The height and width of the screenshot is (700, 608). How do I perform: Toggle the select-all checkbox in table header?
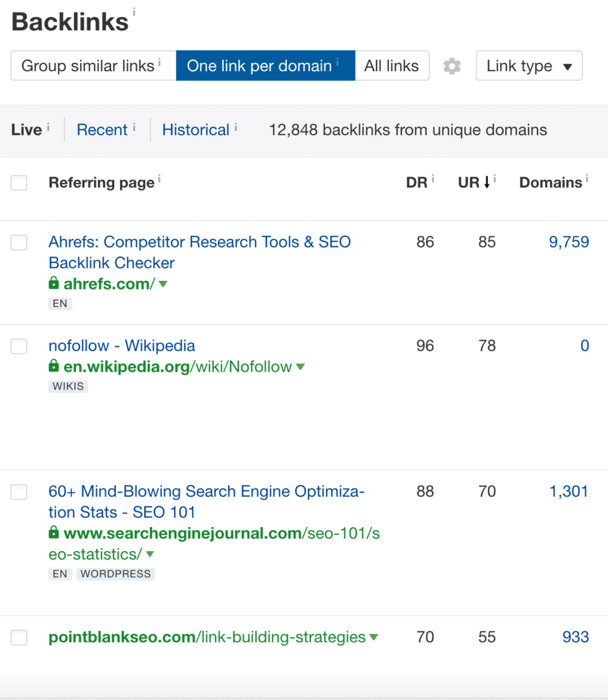pos(19,183)
